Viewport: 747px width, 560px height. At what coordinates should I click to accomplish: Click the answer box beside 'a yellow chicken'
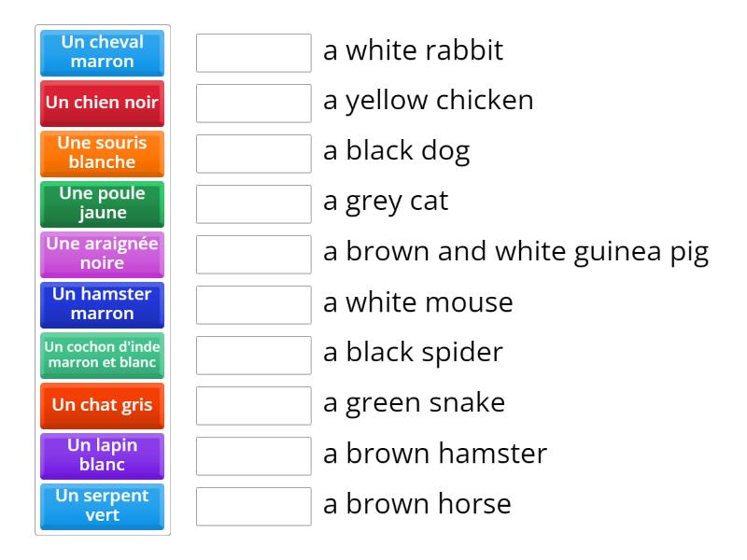(x=253, y=103)
